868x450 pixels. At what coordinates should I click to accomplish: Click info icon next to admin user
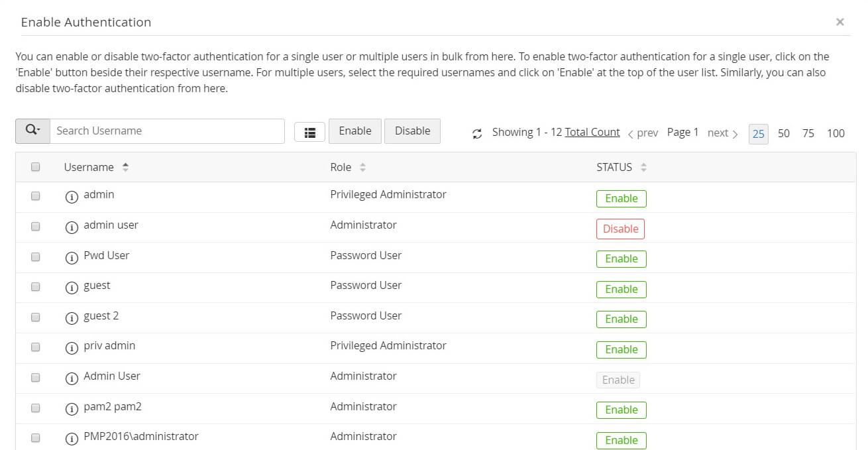pos(72,227)
